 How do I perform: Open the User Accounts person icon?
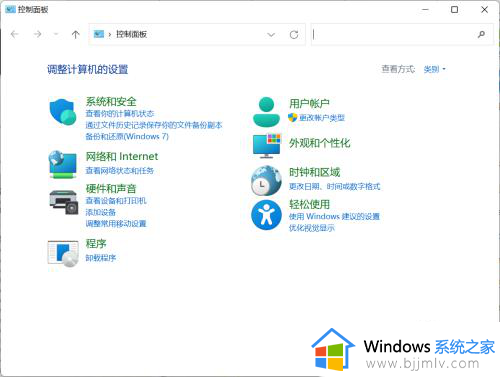pyautogui.click(x=266, y=112)
